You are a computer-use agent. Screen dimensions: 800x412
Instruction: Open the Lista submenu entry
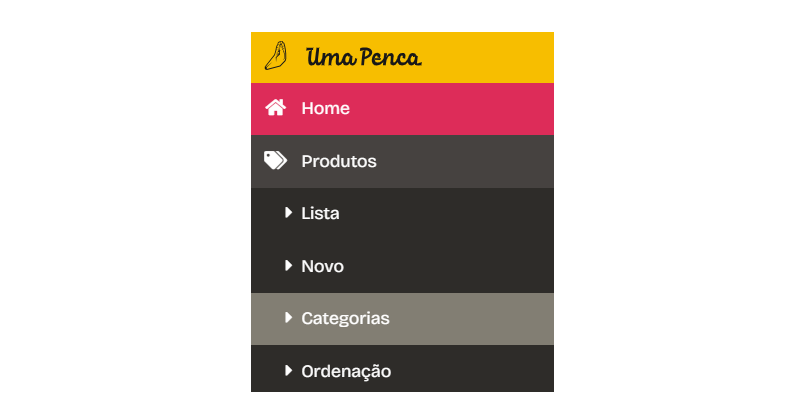coord(320,213)
